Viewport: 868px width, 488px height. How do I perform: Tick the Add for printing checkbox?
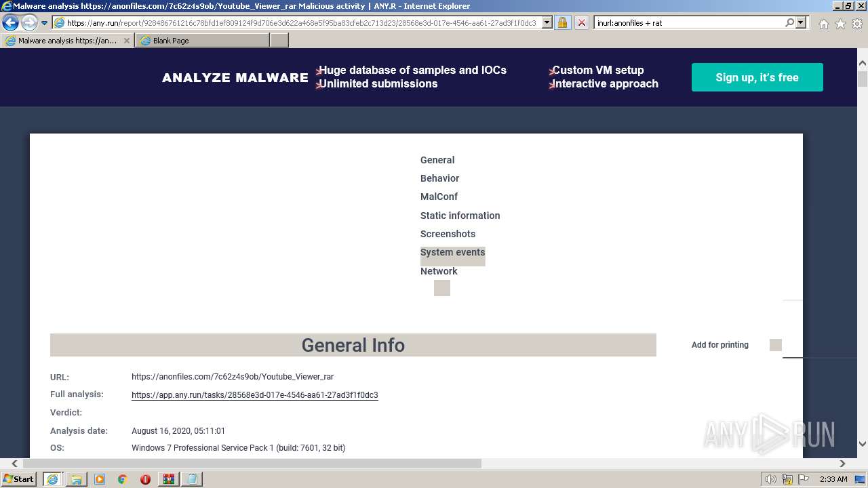(776, 345)
